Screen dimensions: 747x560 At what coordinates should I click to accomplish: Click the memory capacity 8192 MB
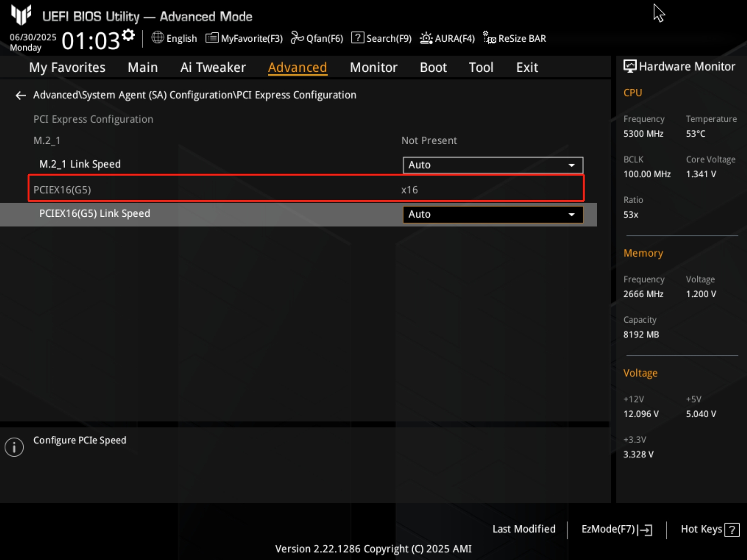pos(641,335)
